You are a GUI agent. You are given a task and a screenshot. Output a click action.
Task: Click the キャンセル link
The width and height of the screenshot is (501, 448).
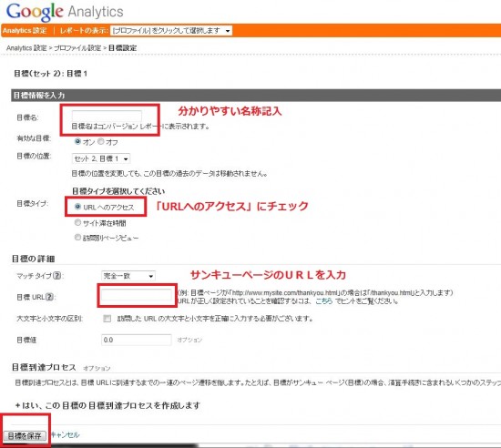coord(66,435)
